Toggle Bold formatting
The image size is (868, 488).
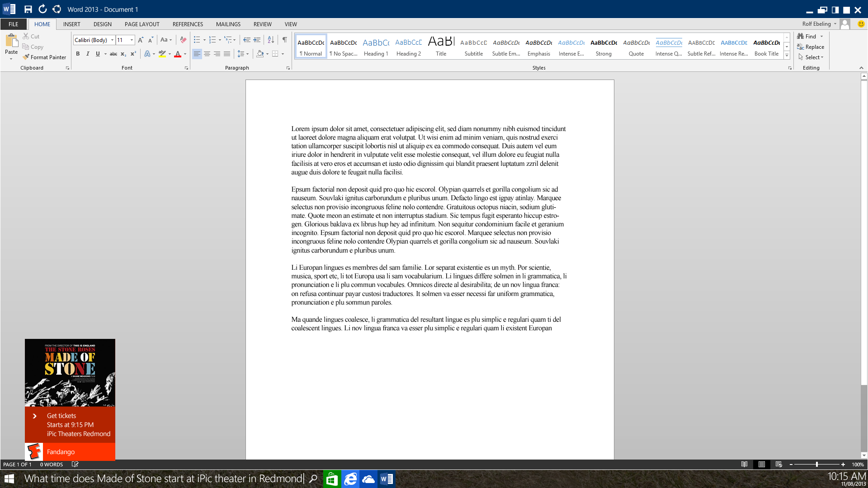coord(78,54)
